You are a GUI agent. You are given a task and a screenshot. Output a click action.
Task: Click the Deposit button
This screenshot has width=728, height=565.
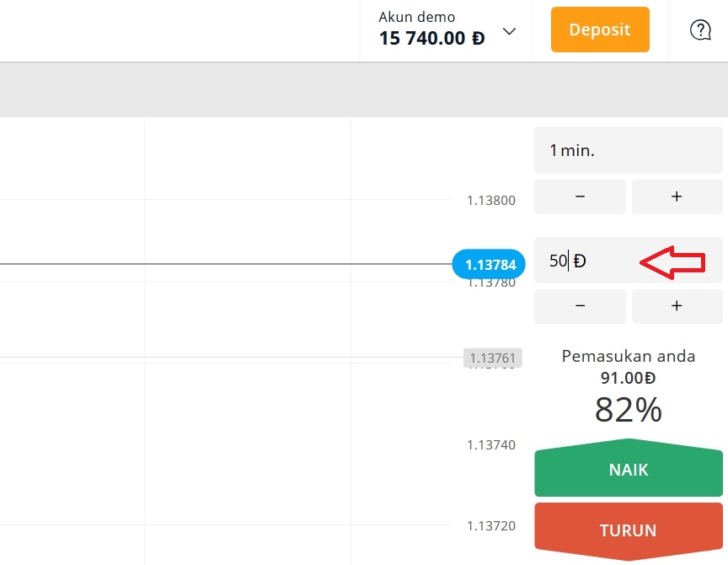600,30
